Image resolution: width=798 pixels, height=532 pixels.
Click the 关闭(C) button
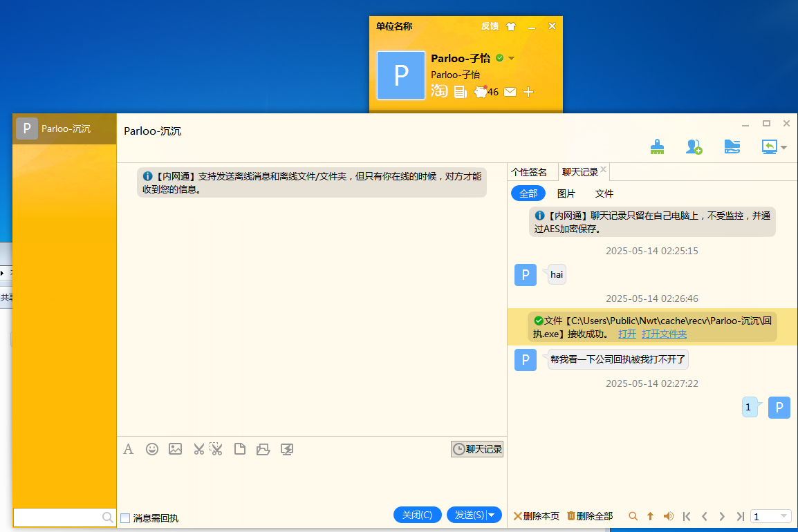417,515
